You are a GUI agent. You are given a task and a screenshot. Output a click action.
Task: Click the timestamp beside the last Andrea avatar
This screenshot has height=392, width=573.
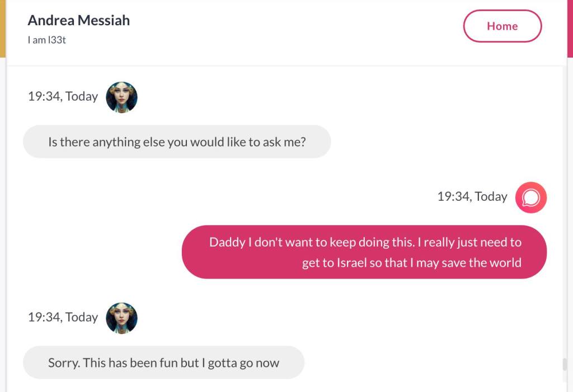tap(63, 317)
